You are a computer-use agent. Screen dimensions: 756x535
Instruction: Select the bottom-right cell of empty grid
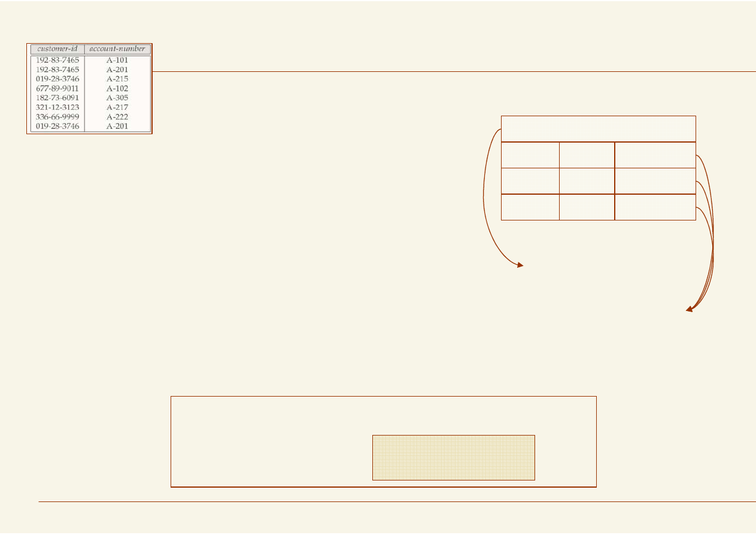pyautogui.click(x=655, y=207)
